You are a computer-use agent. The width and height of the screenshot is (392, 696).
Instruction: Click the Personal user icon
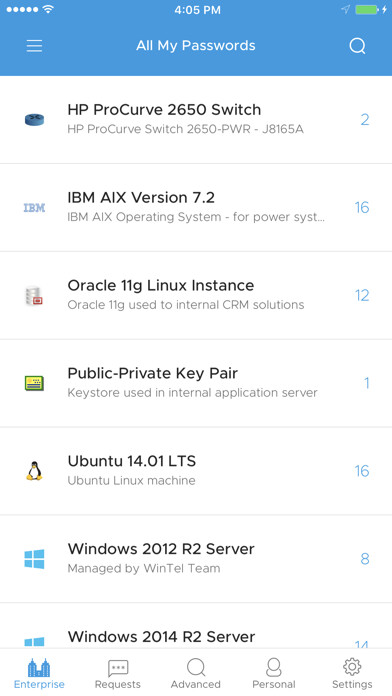click(274, 668)
